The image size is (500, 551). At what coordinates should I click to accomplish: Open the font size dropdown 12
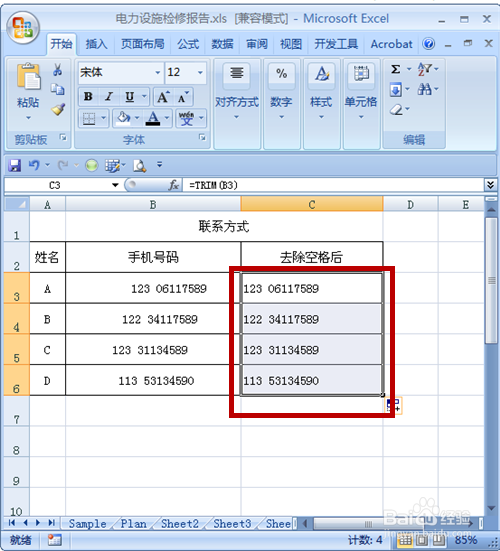point(200,72)
